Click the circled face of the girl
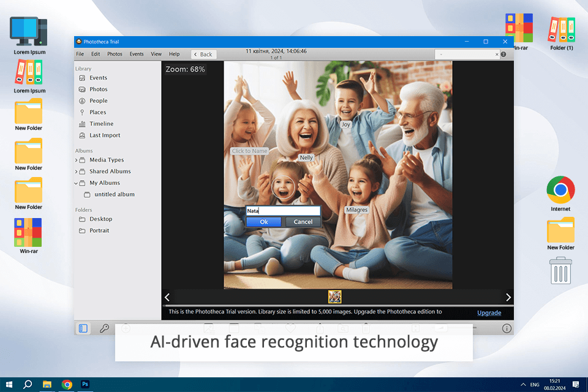The image size is (588, 392). 283,187
